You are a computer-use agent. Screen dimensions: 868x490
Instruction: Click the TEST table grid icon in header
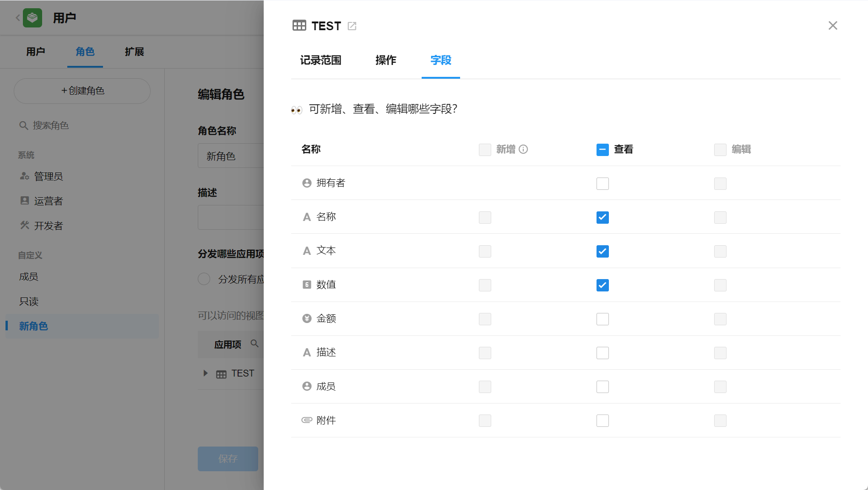[x=299, y=26]
